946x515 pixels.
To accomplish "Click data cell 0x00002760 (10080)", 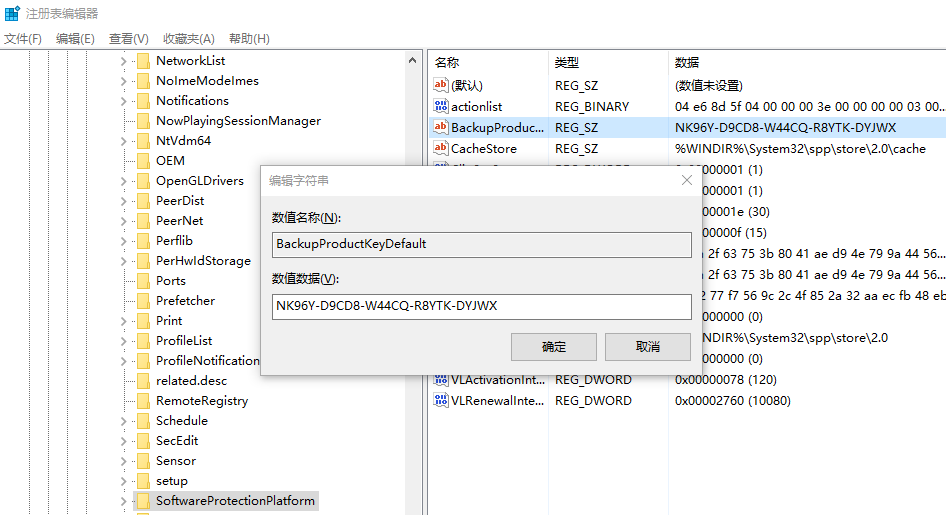I will [x=732, y=400].
